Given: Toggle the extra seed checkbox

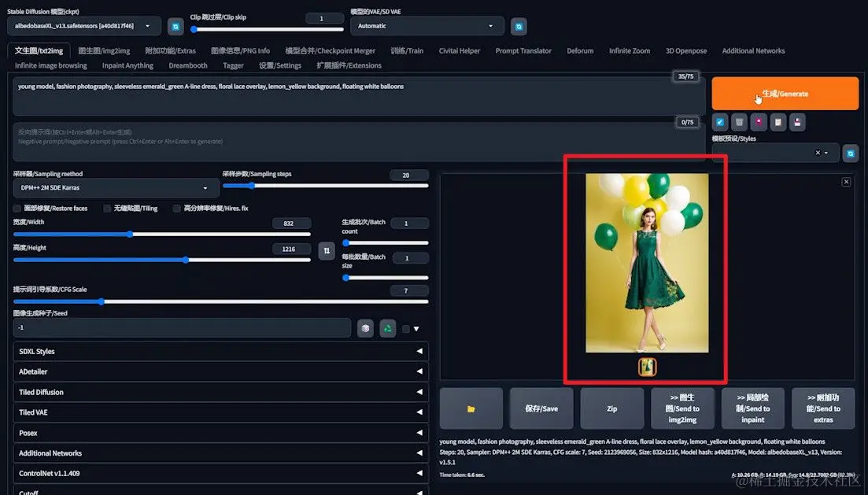Looking at the screenshot, I should pos(406,329).
